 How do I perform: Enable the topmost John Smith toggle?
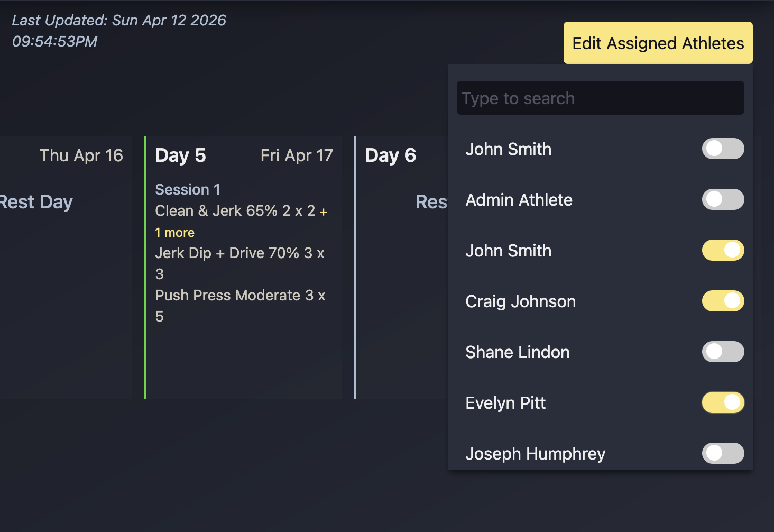[723, 149]
